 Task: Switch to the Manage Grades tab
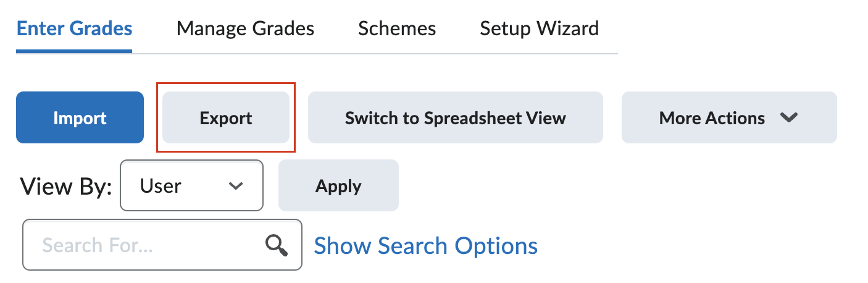coord(245,28)
